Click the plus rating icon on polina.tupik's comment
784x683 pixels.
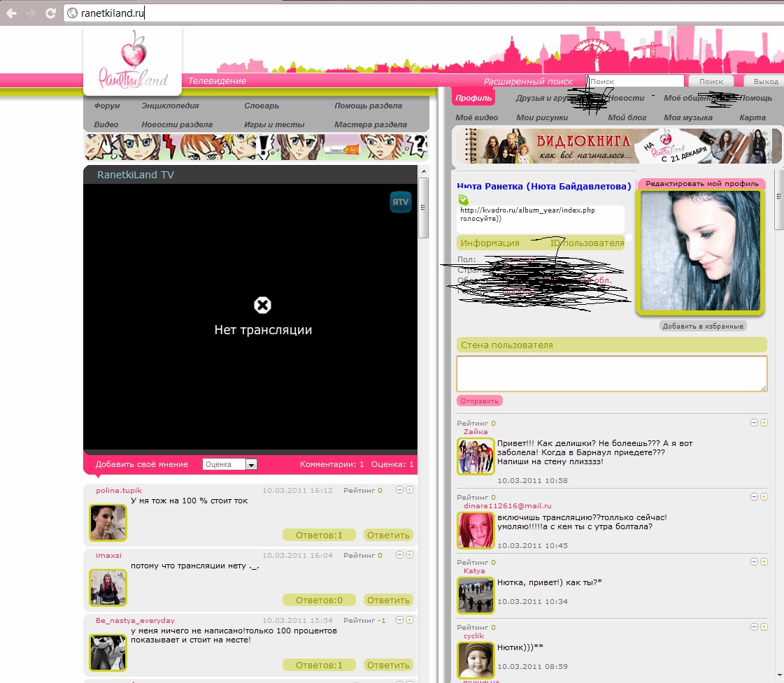point(410,490)
